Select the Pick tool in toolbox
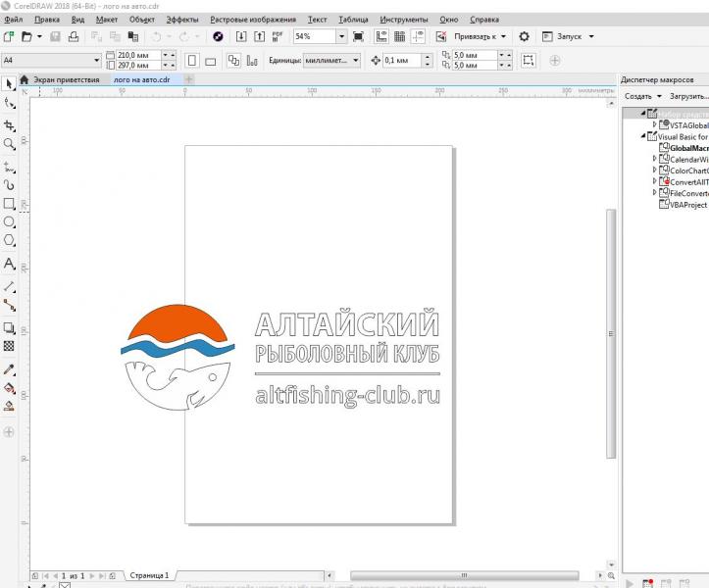This screenshot has height=588, width=709. (9, 83)
